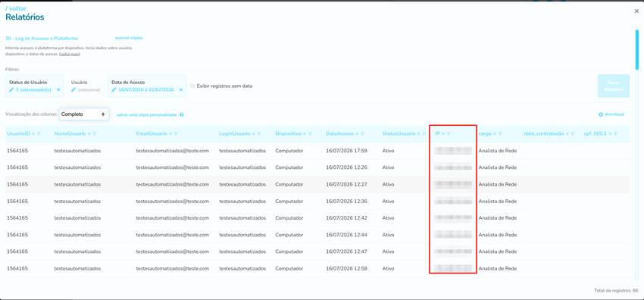Open filter funnel for DataAcesso column
The image size is (644, 300).
[x=362, y=134]
